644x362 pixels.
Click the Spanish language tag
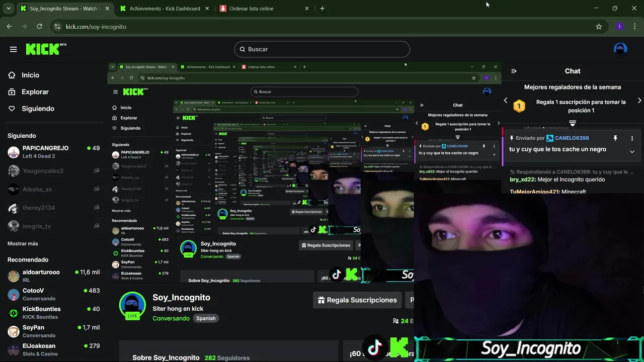(x=206, y=318)
